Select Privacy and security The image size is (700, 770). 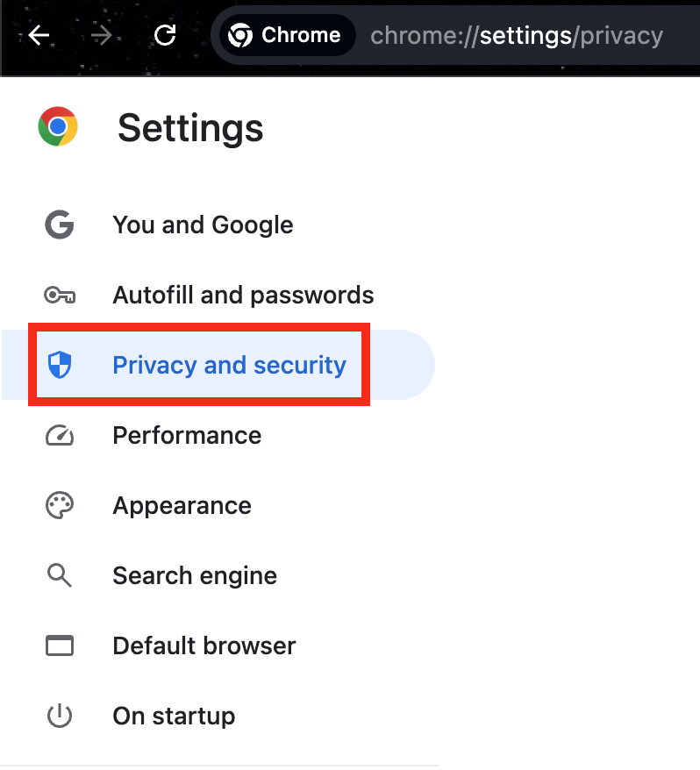pyautogui.click(x=230, y=365)
